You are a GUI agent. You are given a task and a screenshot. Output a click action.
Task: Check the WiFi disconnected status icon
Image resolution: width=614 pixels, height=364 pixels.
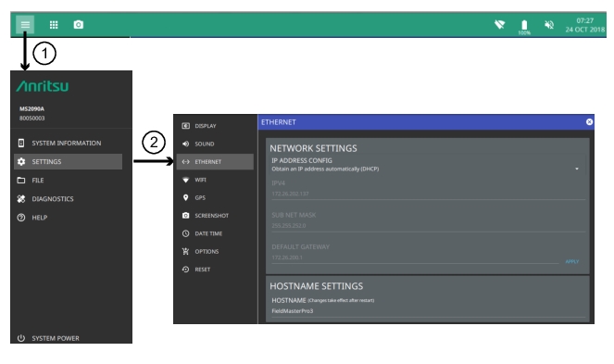point(499,25)
